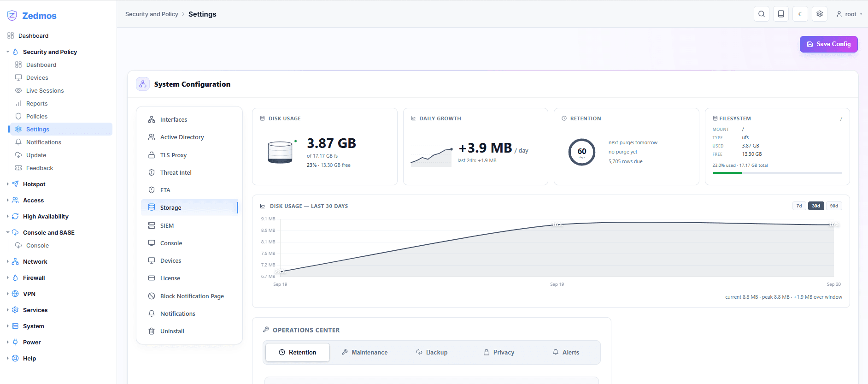Click Storage database icon
Screen dimensions: 868x384
152,207
